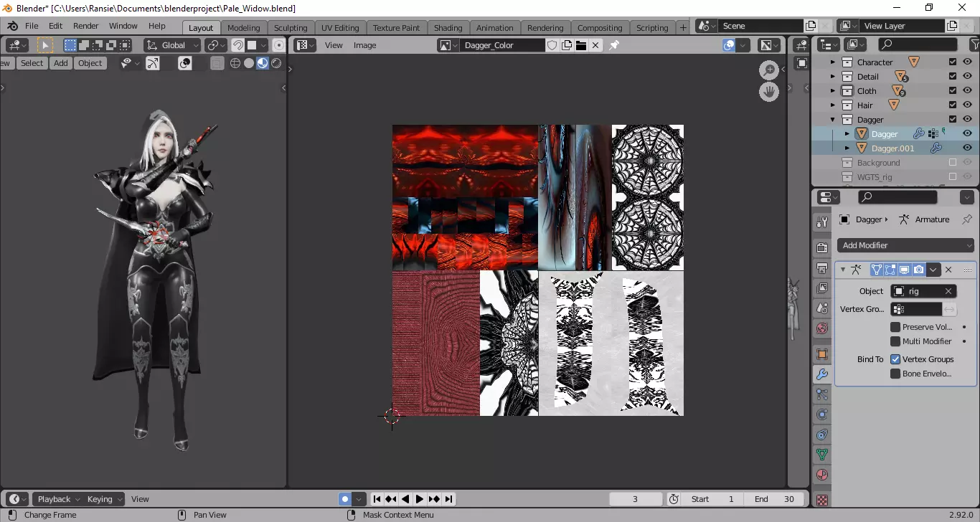The width and height of the screenshot is (980, 522).
Task: Click the Add button in viewport header
Action: tap(61, 63)
